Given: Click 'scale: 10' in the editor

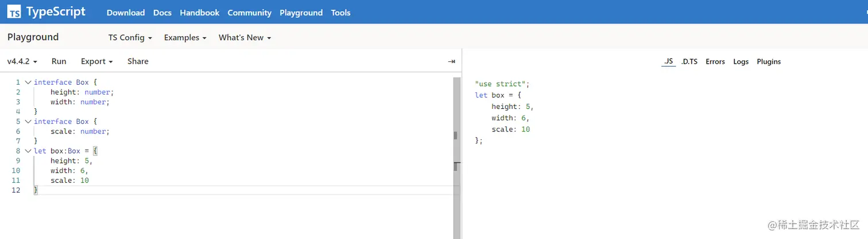Looking at the screenshot, I should pos(69,181).
